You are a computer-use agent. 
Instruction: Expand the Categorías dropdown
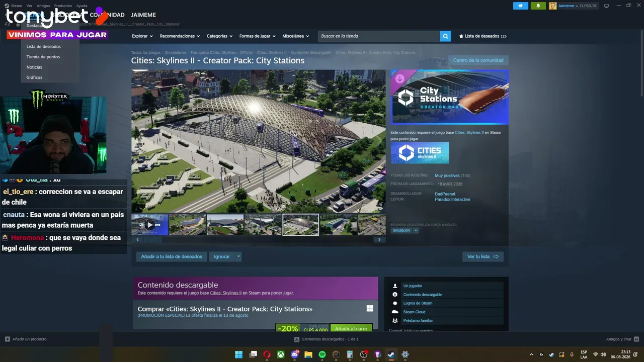219,36
